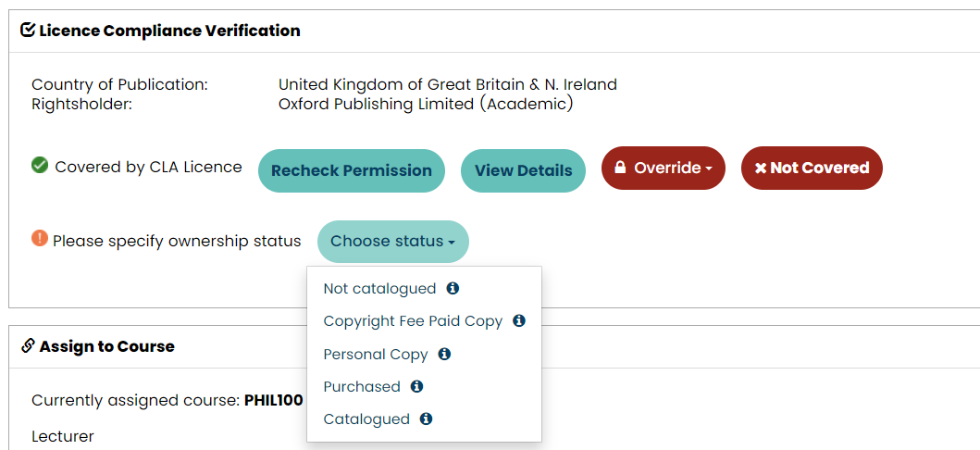Mark item as Not Covered

(812, 169)
